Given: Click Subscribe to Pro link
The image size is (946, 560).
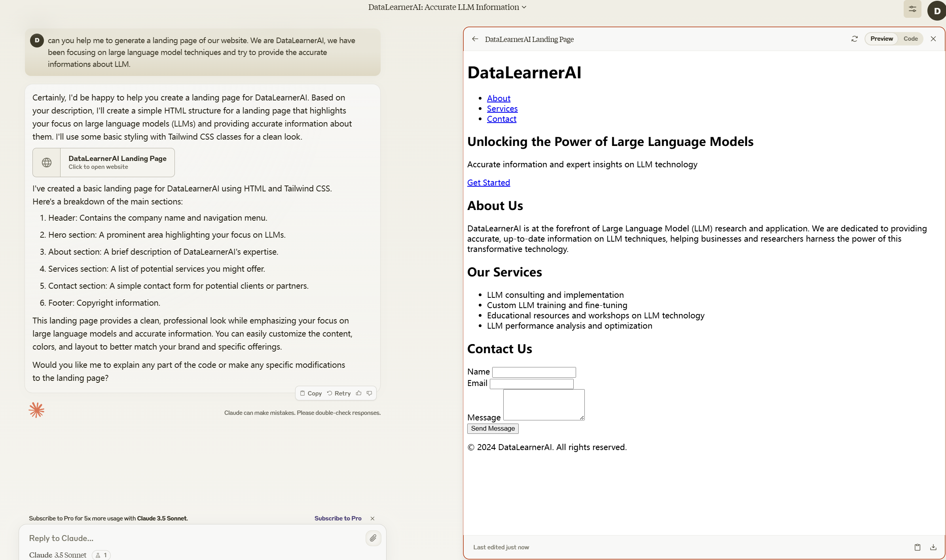Looking at the screenshot, I should click(338, 518).
